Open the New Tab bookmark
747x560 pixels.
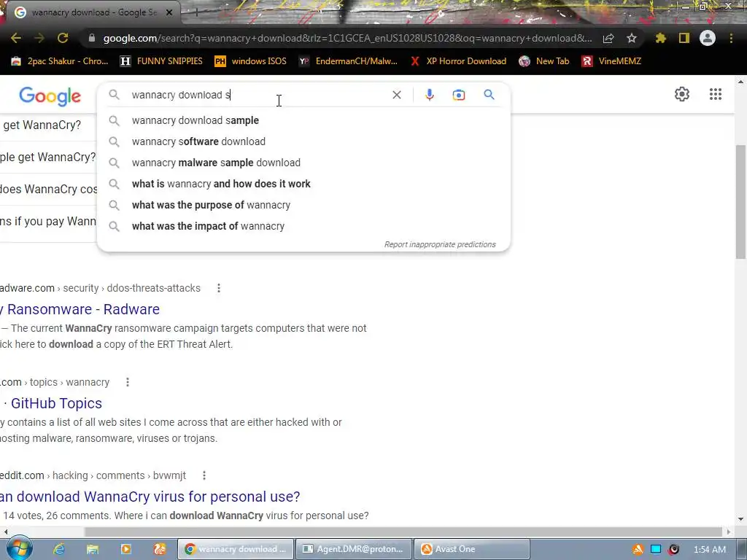click(544, 61)
